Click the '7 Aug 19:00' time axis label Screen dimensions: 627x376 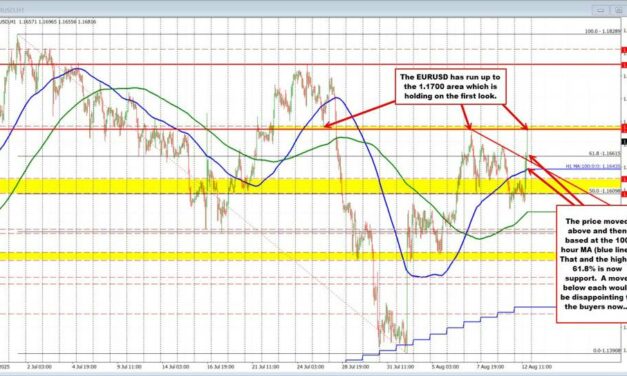(490, 366)
